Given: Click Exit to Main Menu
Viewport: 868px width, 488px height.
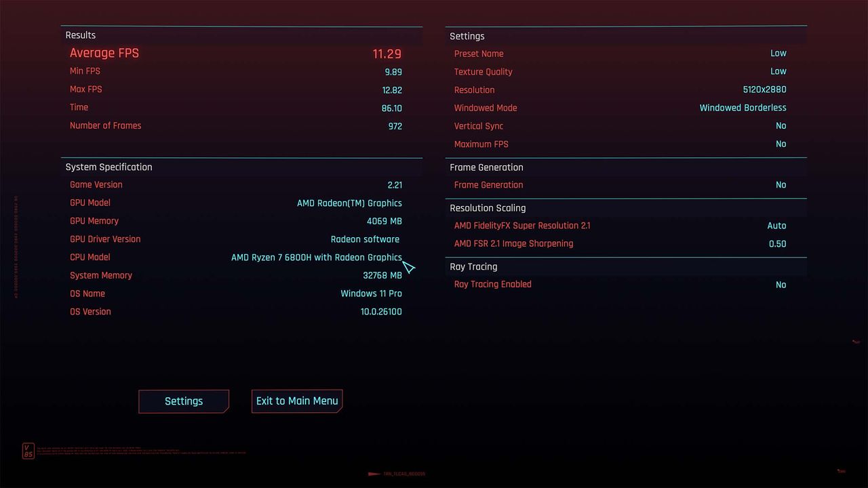Looking at the screenshot, I should tap(297, 401).
